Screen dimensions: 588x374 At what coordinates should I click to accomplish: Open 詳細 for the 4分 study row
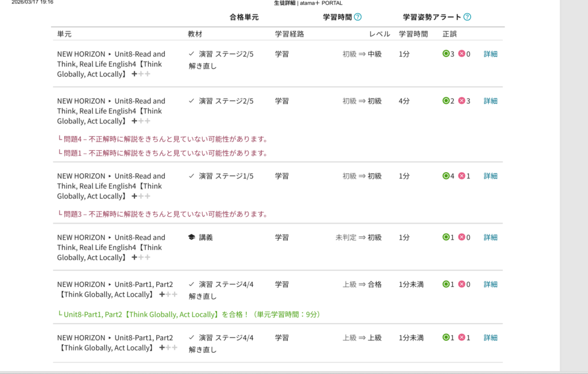point(490,101)
